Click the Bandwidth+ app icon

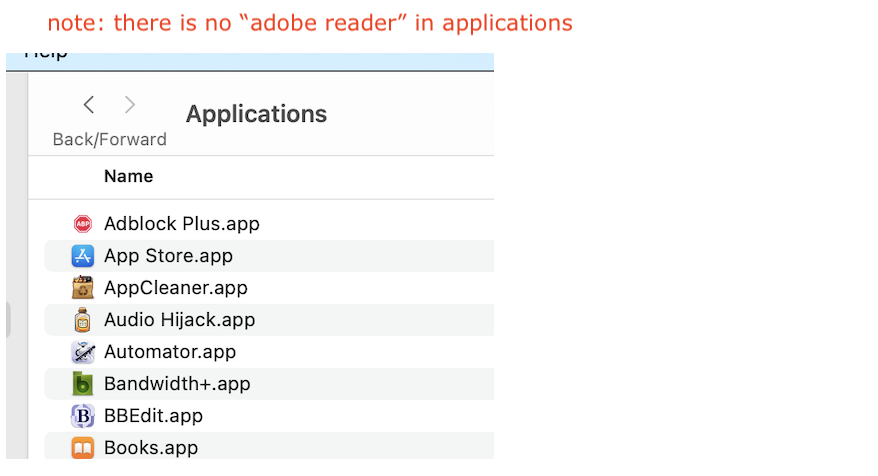(83, 384)
